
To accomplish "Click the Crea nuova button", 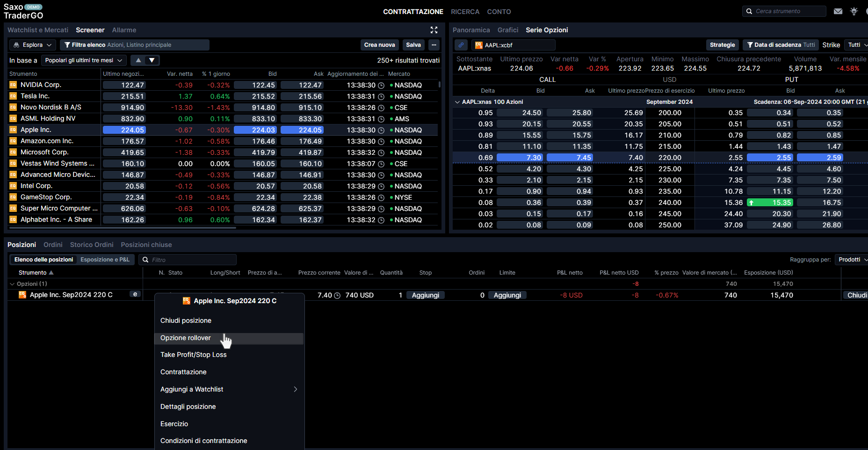I will tap(379, 45).
